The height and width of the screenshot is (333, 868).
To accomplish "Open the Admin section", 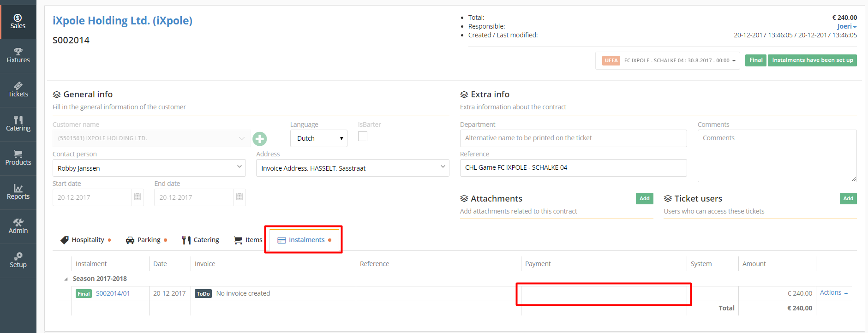I will (18, 226).
